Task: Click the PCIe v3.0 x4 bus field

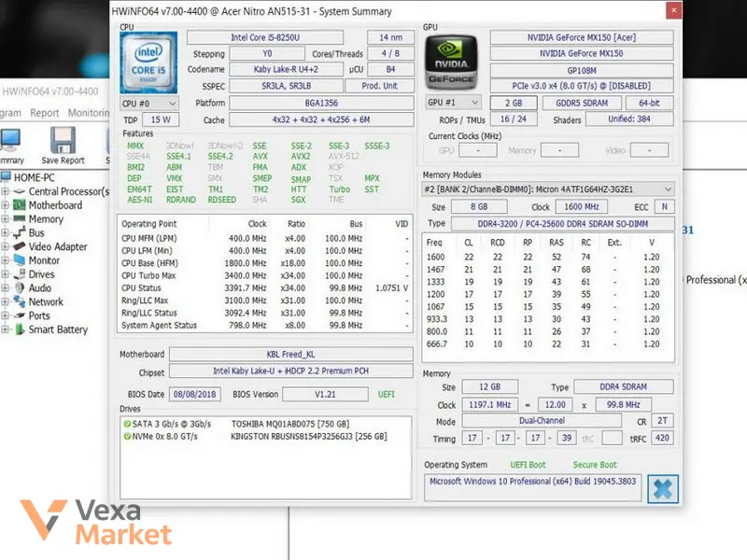Action: [581, 86]
